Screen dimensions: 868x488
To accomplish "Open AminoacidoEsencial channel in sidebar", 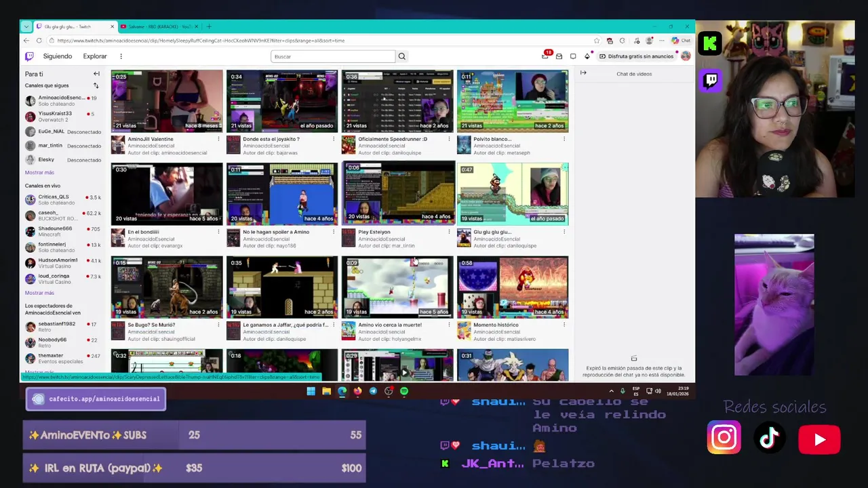I will pos(62,100).
